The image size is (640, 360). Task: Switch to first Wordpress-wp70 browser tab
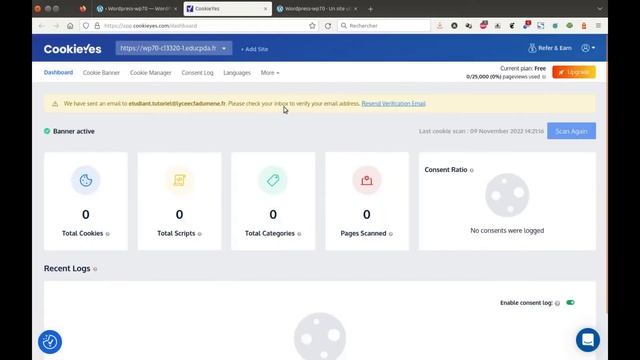pos(137,9)
